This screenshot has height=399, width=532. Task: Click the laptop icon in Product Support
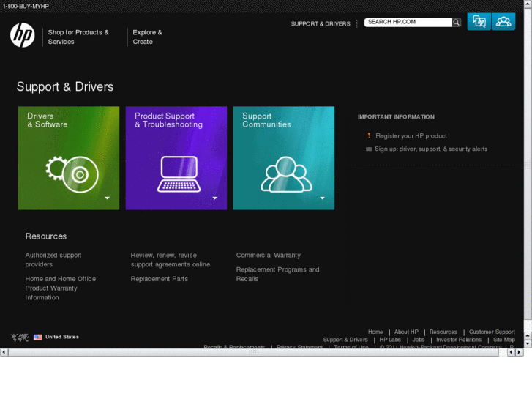tap(176, 174)
